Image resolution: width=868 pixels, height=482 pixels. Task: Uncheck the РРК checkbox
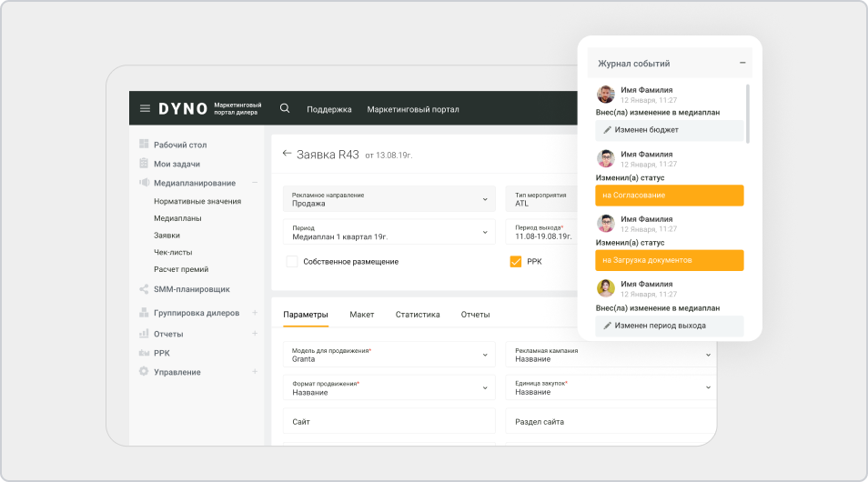pos(516,262)
